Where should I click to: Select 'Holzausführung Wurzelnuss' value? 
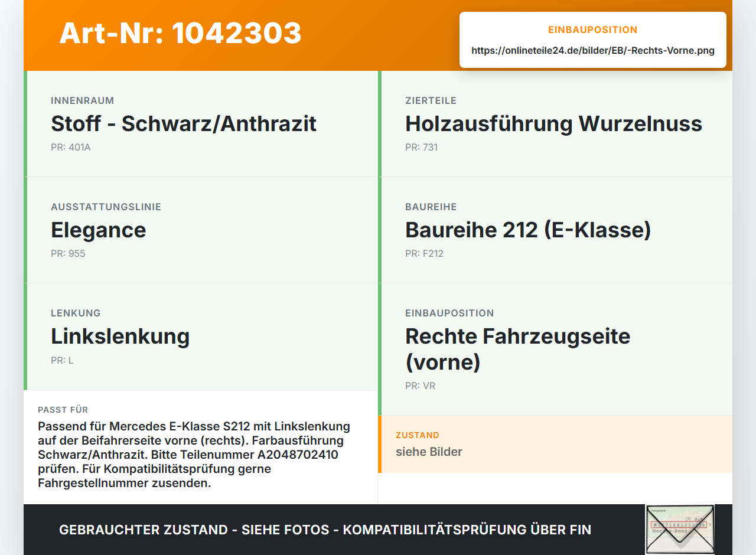click(x=553, y=124)
